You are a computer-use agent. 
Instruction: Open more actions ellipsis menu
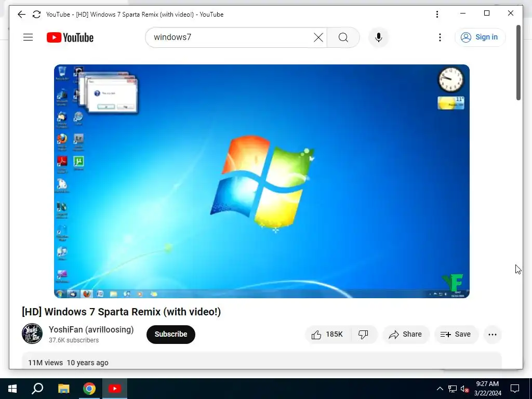point(493,335)
